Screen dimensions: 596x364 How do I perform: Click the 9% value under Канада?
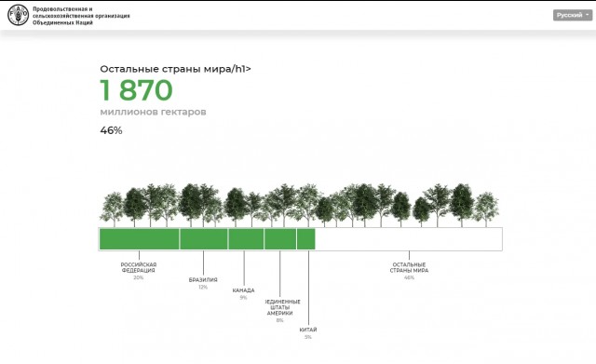coord(243,298)
